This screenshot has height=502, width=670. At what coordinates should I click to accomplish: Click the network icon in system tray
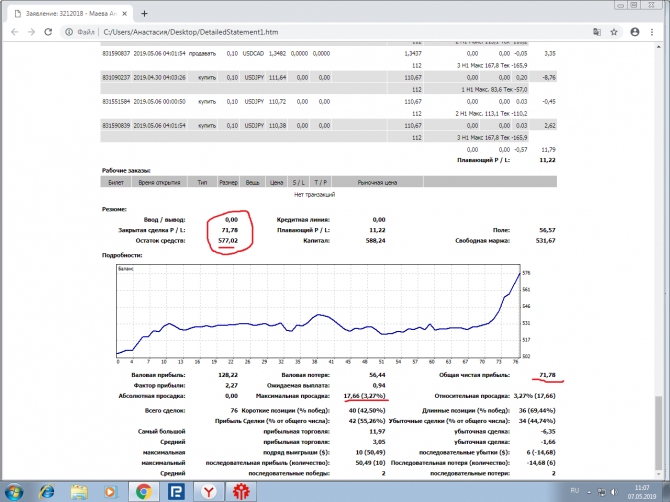coord(601,492)
